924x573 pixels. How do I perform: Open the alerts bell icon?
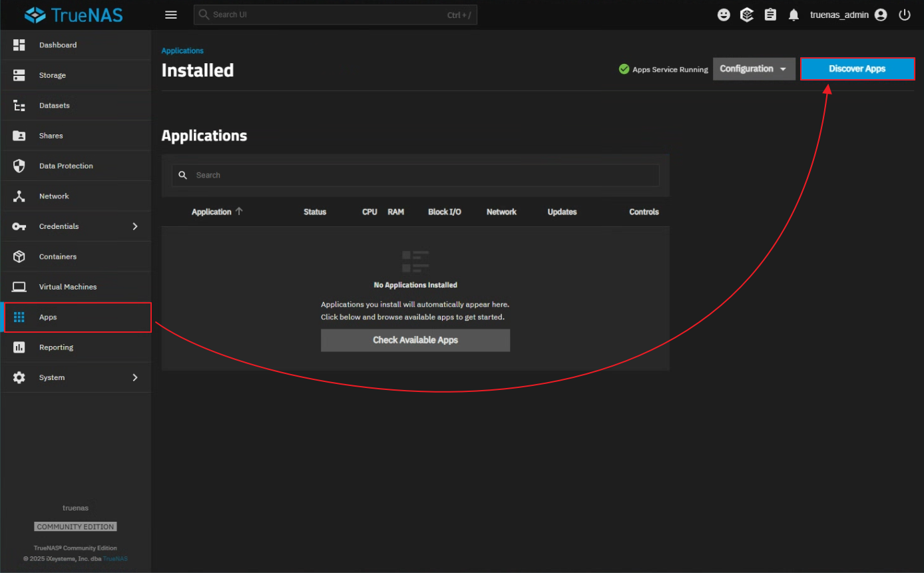pos(794,15)
